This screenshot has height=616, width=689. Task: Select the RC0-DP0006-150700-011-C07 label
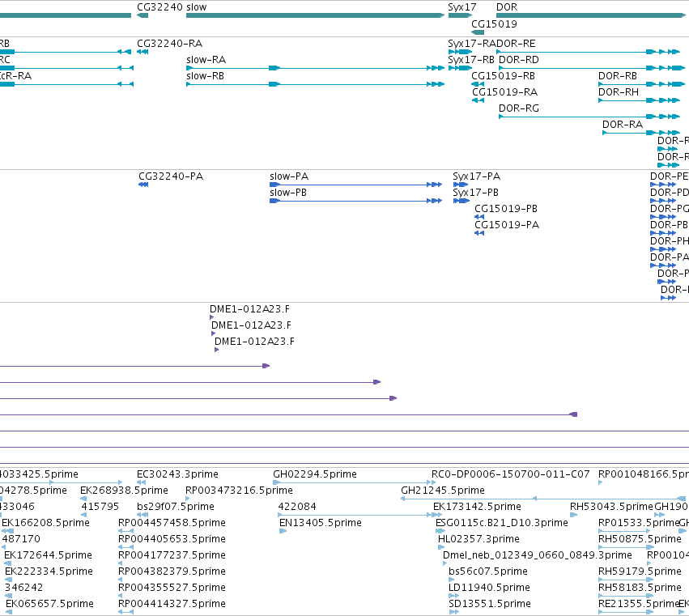[x=511, y=474]
